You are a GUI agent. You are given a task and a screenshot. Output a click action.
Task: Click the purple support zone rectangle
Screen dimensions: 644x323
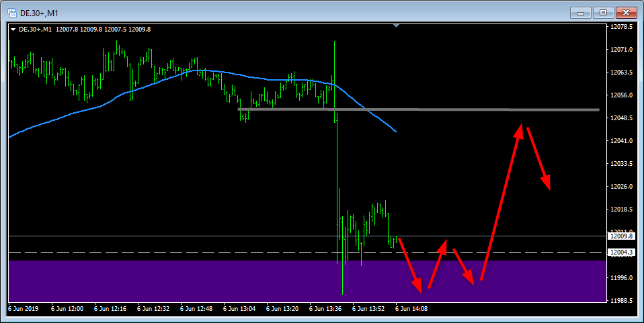pyautogui.click(x=202, y=281)
